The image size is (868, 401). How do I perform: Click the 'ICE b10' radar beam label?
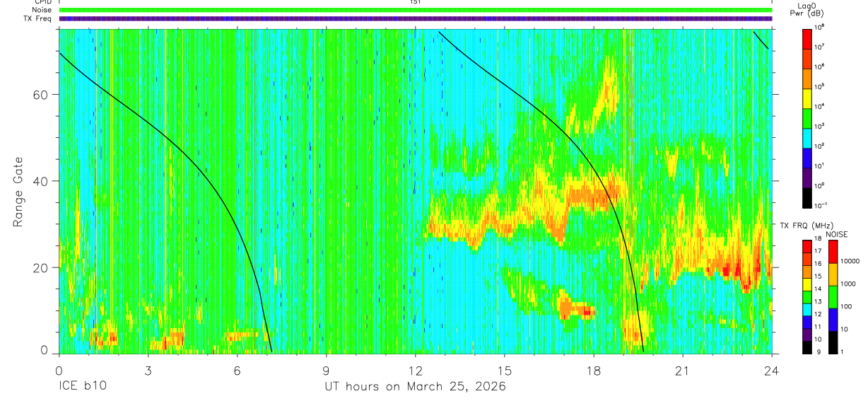pos(83,387)
